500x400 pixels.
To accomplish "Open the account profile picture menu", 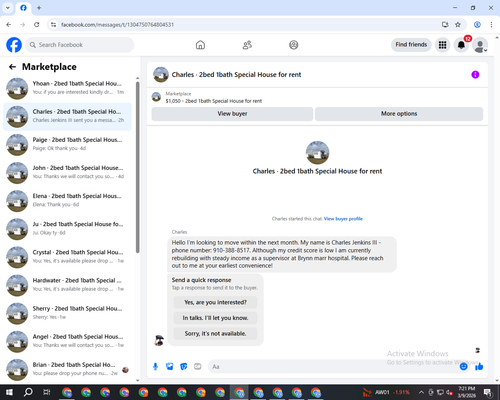I will coord(480,45).
